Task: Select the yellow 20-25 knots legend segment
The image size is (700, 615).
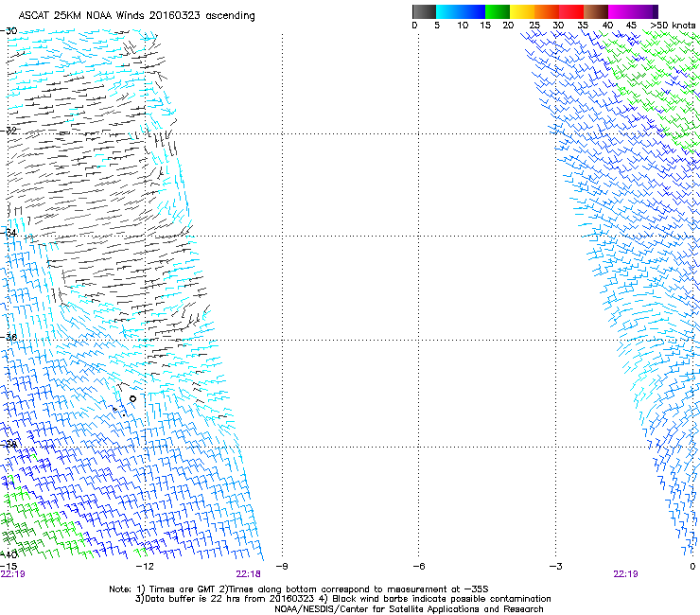Action: click(522, 11)
